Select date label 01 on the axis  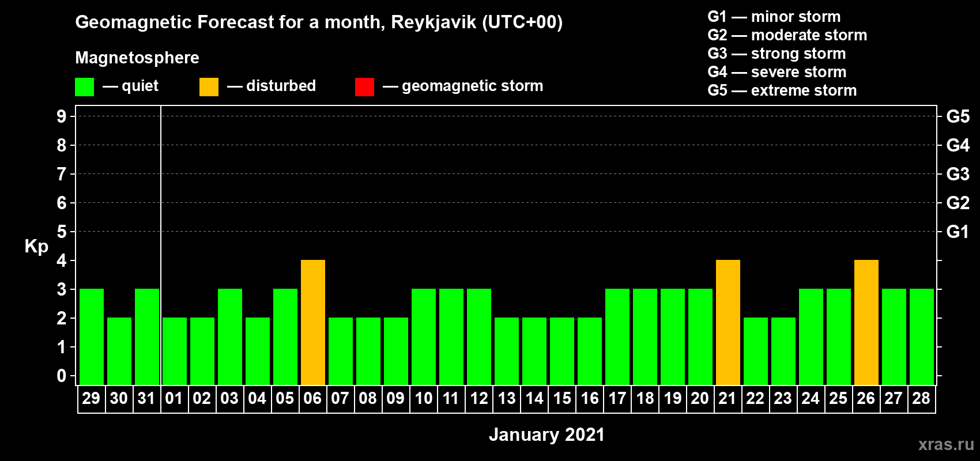[174, 399]
